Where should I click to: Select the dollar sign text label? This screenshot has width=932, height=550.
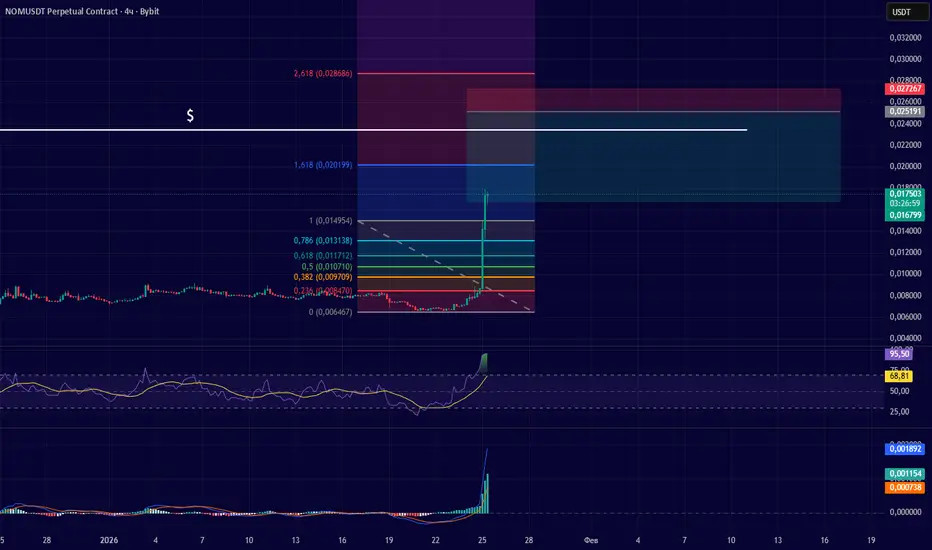(190, 115)
